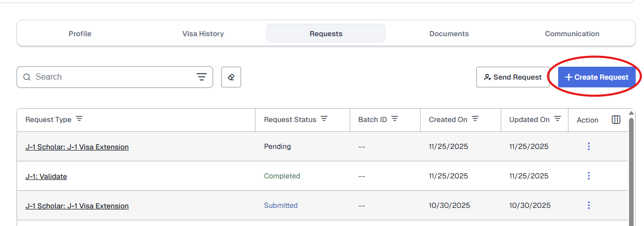Switch to the Visa History tab
Image resolution: width=644 pixels, height=226 pixels.
203,34
